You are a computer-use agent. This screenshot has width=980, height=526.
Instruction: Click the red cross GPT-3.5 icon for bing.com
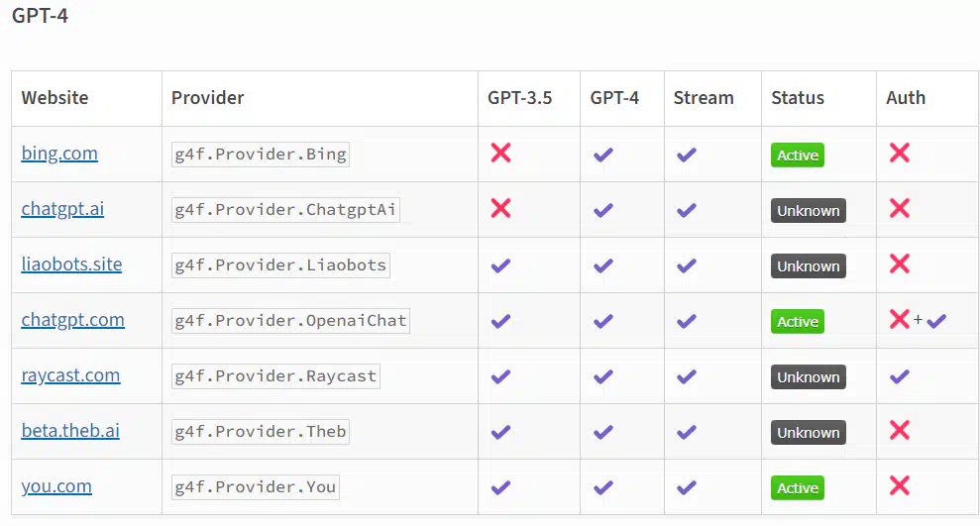point(500,153)
